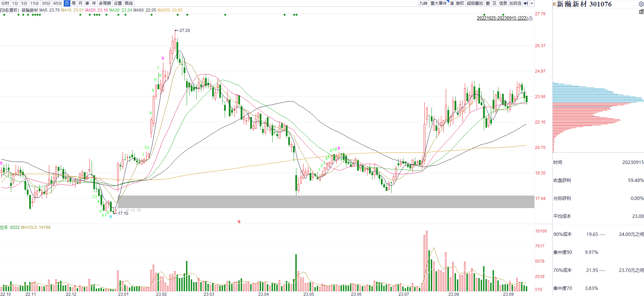Open 超级叠加 overlay option
The width and height of the screenshot is (644, 296).
[x=475, y=3]
